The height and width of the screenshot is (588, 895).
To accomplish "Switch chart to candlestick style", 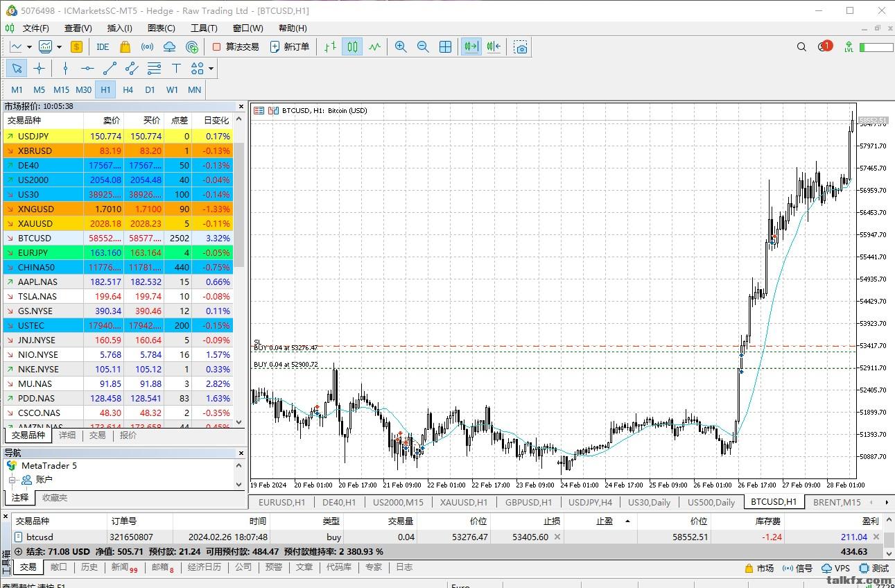I will click(x=352, y=46).
